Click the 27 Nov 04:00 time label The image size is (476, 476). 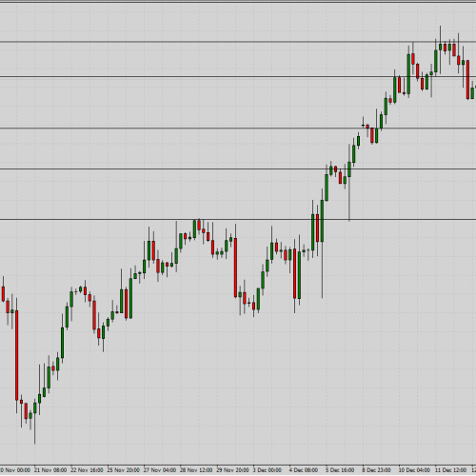tap(160, 470)
